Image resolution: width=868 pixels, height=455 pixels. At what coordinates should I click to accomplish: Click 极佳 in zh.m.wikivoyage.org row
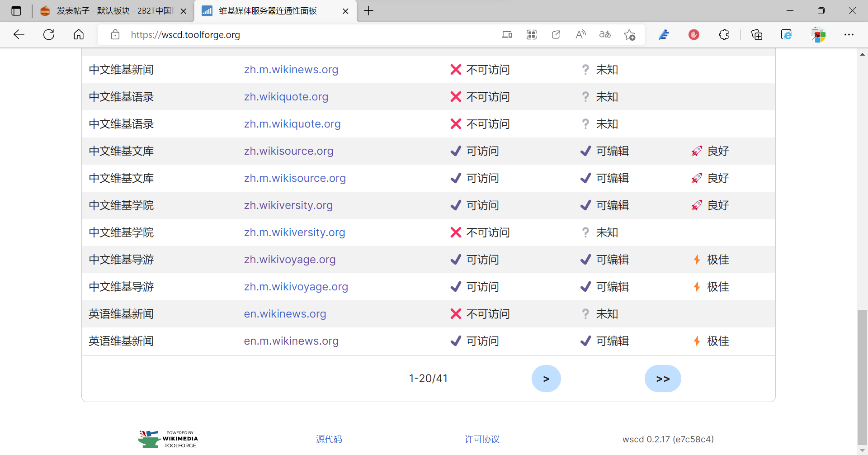pos(718,287)
